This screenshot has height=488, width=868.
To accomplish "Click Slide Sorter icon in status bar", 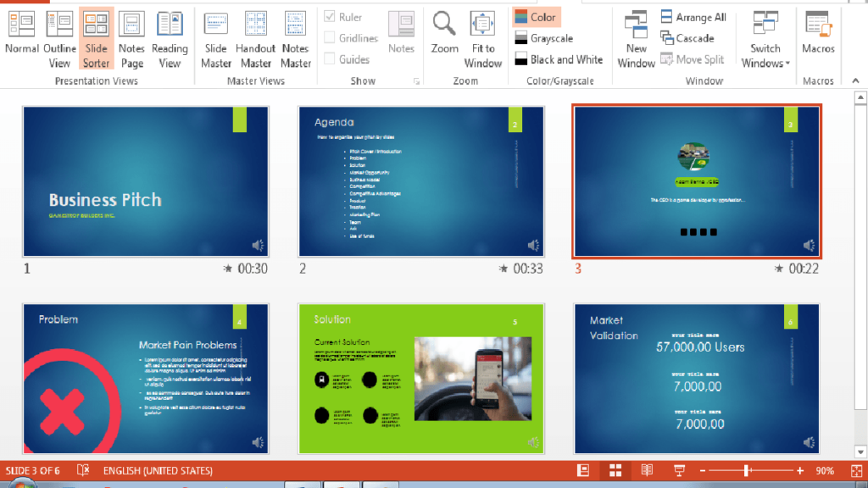I will [x=615, y=470].
